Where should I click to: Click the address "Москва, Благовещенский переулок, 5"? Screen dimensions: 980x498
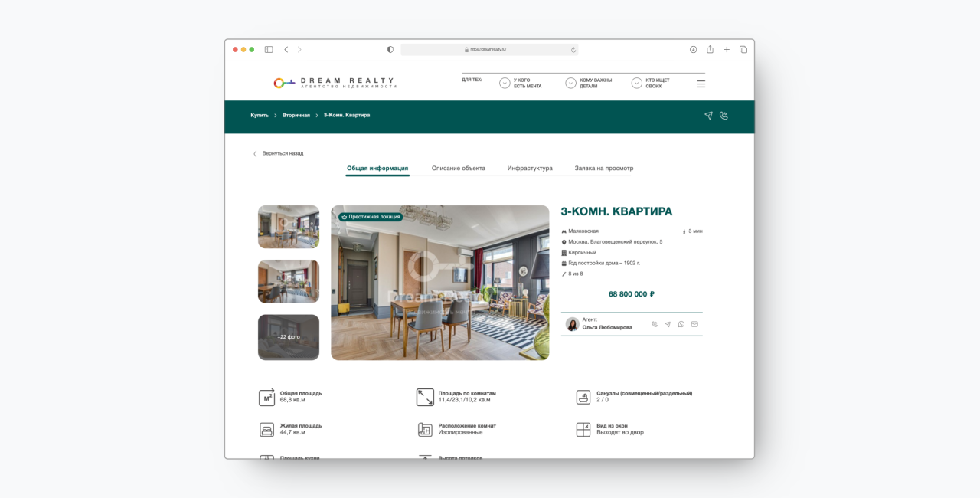point(616,242)
